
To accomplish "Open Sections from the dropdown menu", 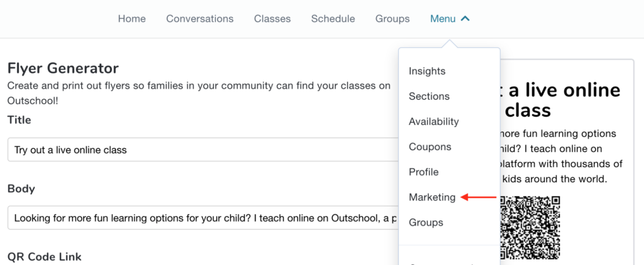I will click(x=429, y=96).
